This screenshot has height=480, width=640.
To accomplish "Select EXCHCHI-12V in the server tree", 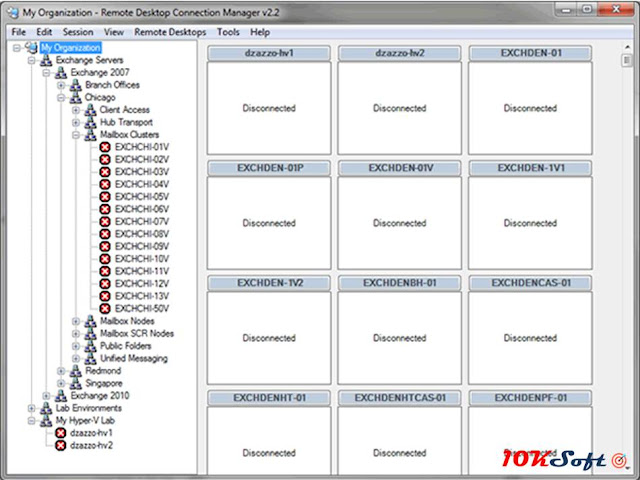I will [142, 284].
